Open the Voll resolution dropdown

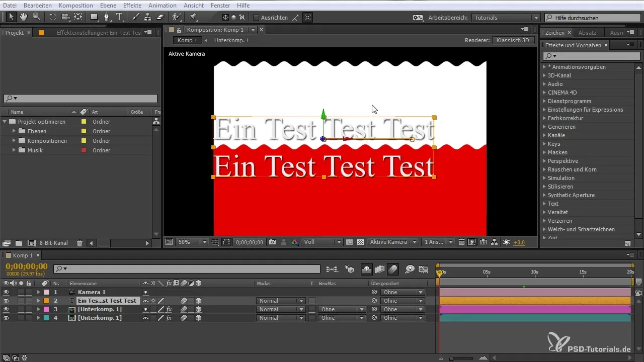321,242
